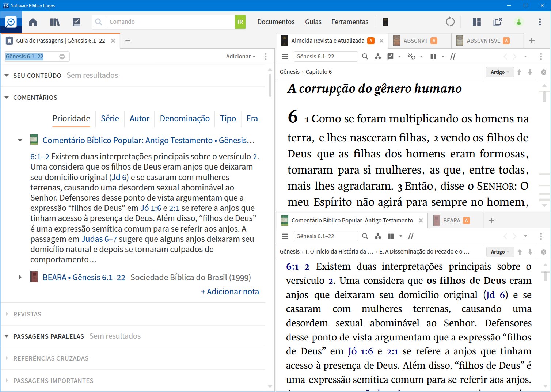Open the Library icon
Screen dimensions: 551x392
pyautogui.click(x=55, y=22)
